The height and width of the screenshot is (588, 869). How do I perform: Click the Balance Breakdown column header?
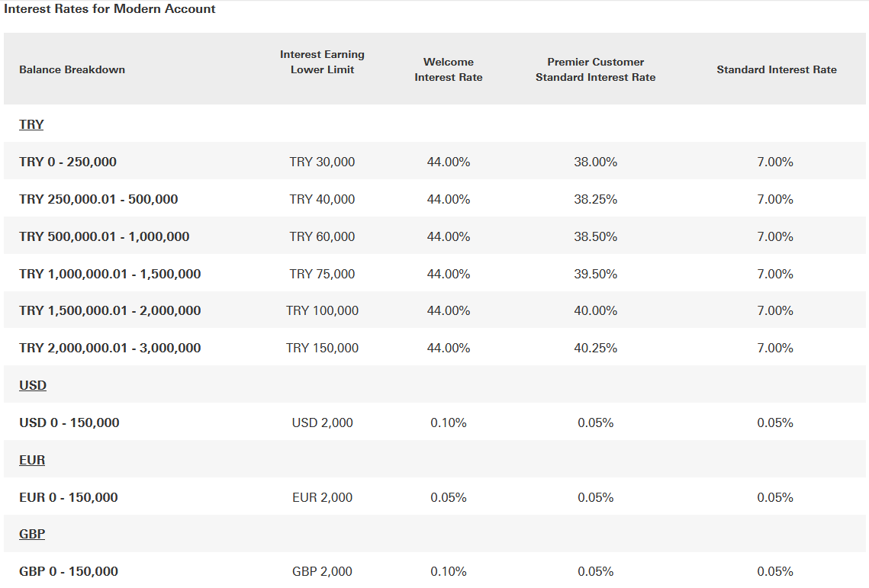click(x=72, y=69)
